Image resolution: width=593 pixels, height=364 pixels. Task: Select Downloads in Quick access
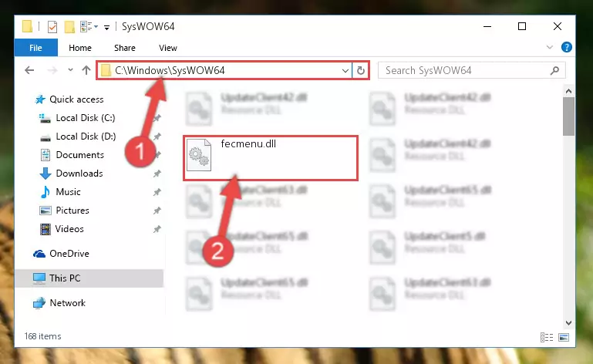(79, 174)
